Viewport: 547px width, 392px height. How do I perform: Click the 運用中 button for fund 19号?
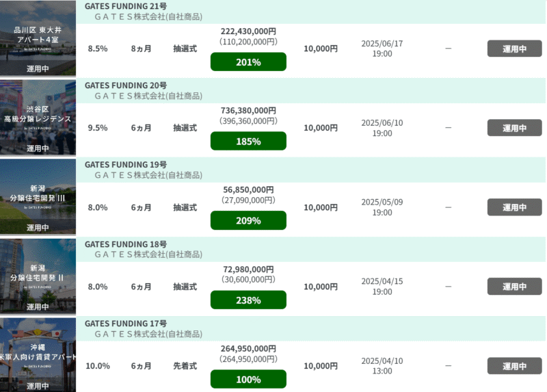[x=515, y=207]
